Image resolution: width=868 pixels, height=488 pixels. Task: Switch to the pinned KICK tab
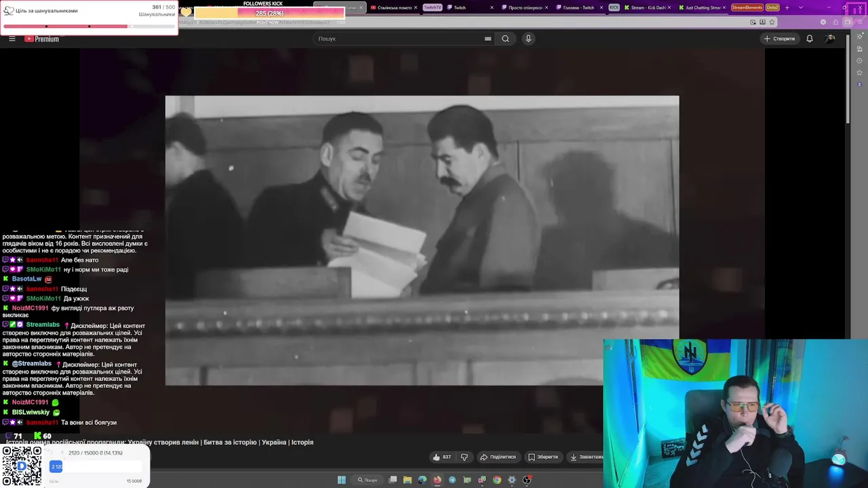[x=614, y=7]
